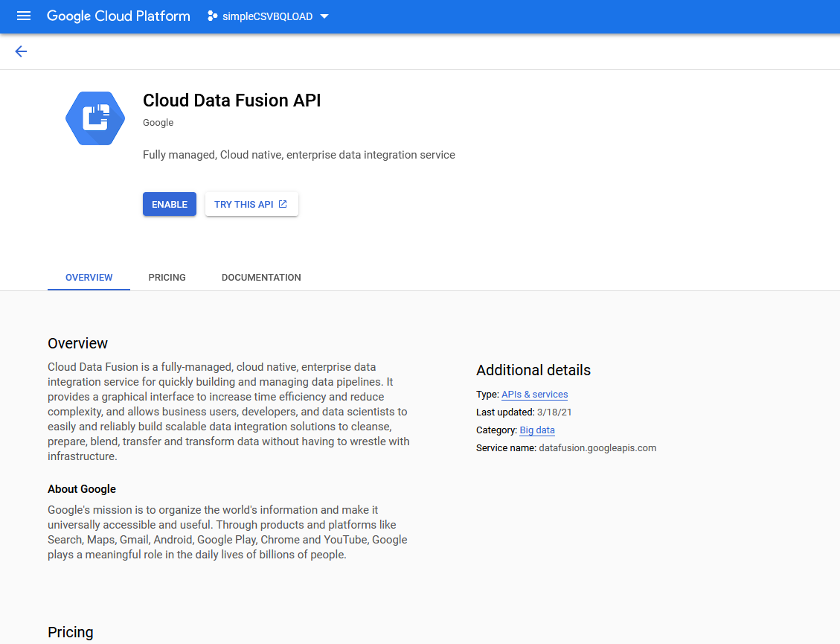Go back using the left arrow
Image resolution: width=840 pixels, height=644 pixels.
(x=21, y=51)
